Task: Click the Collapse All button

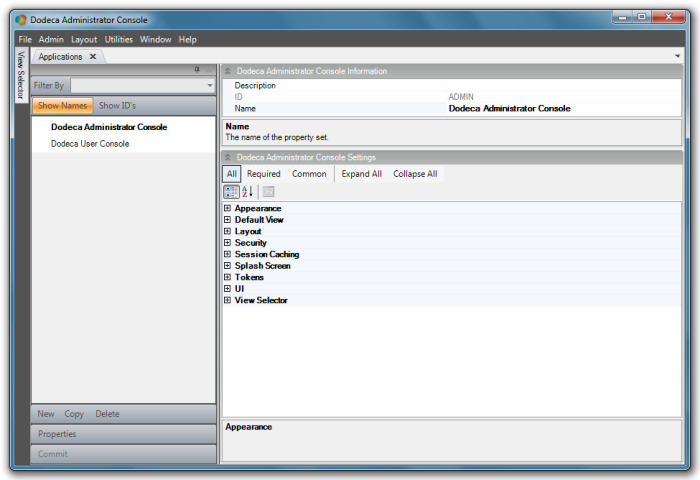Action: (x=415, y=174)
